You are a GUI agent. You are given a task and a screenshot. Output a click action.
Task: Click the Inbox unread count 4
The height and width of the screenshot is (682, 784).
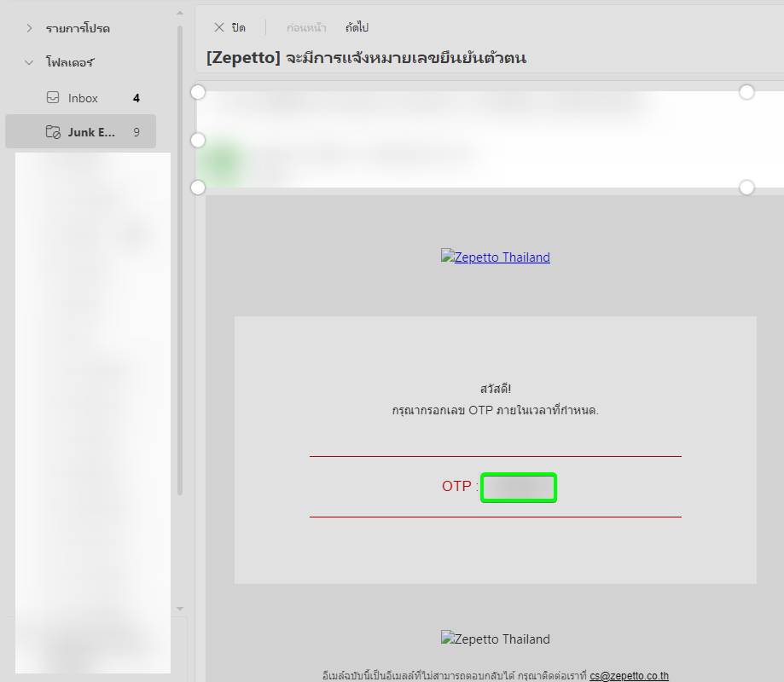(x=136, y=98)
